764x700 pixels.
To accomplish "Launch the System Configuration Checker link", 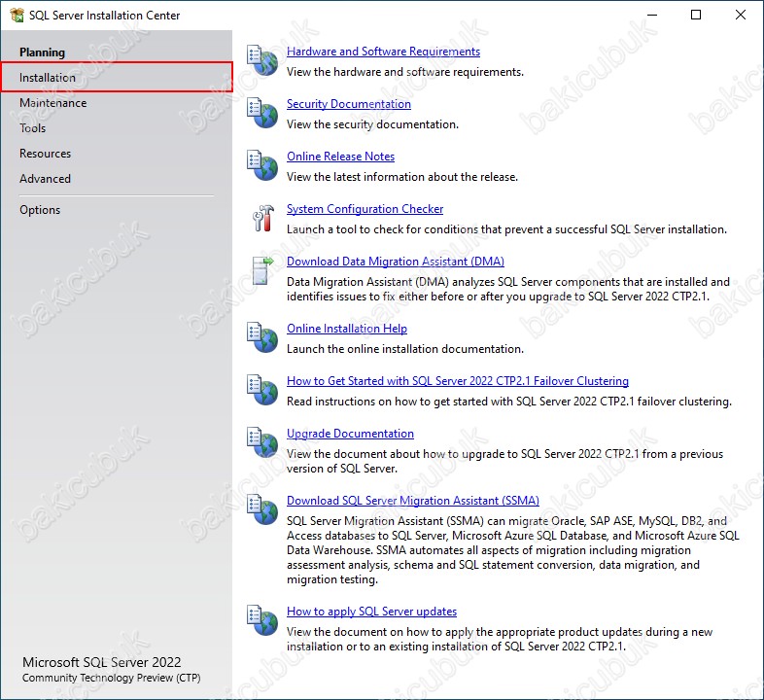I will (365, 209).
